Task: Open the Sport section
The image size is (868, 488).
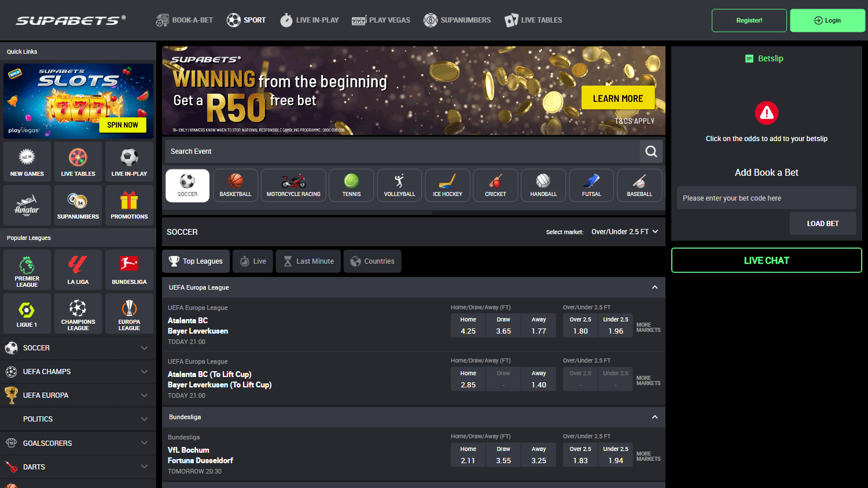Action: click(246, 20)
